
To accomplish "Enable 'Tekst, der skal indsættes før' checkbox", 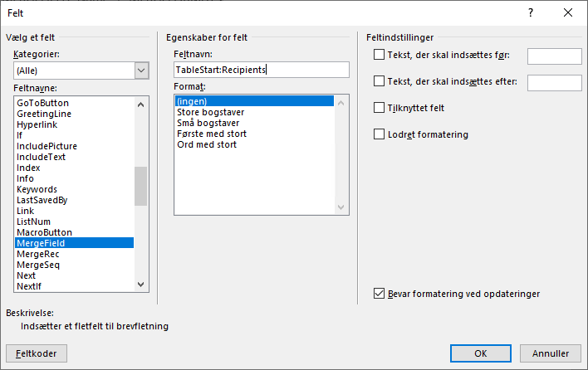I will (379, 55).
